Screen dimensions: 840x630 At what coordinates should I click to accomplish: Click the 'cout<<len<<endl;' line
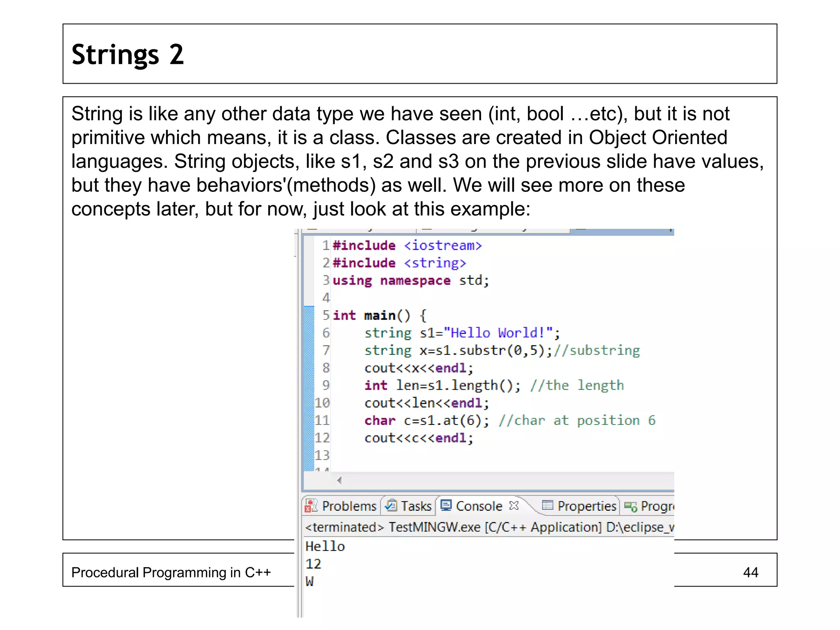click(x=427, y=403)
